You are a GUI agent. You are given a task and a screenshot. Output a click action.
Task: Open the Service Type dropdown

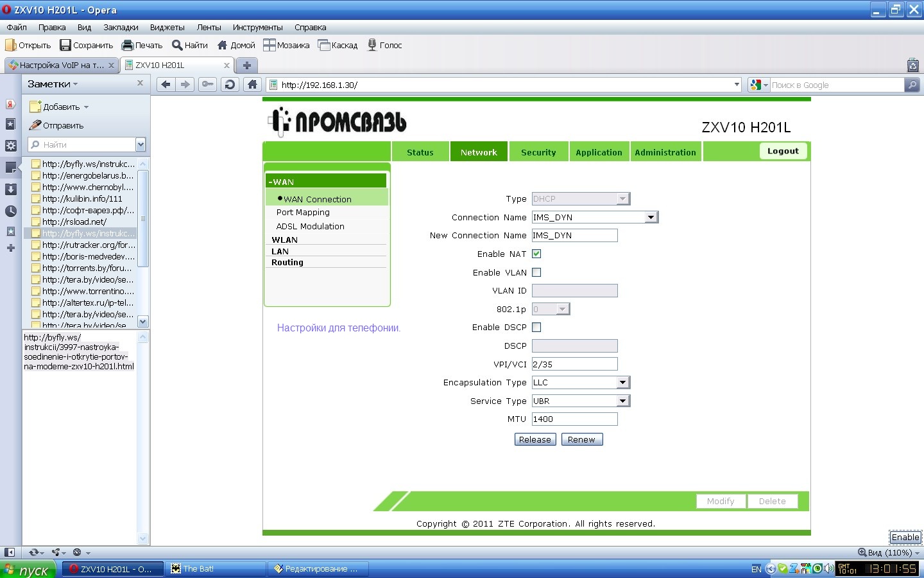622,401
